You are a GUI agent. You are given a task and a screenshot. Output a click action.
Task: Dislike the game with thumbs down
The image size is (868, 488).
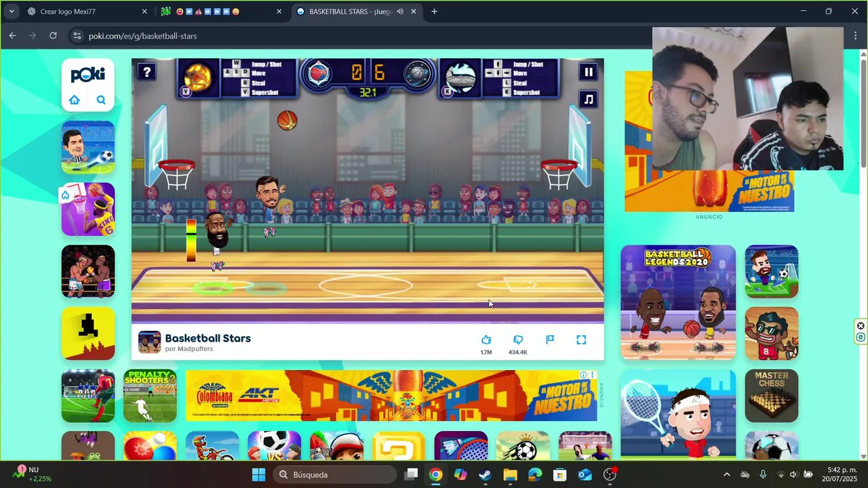click(518, 340)
